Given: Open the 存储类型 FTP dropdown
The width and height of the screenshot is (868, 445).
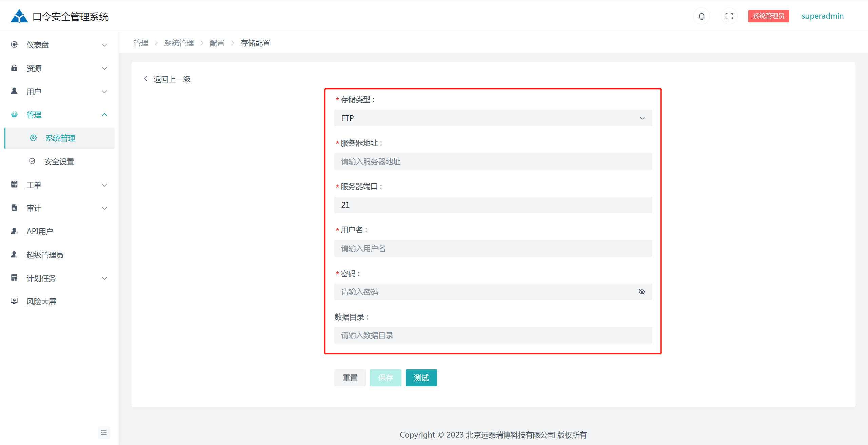Looking at the screenshot, I should 493,118.
